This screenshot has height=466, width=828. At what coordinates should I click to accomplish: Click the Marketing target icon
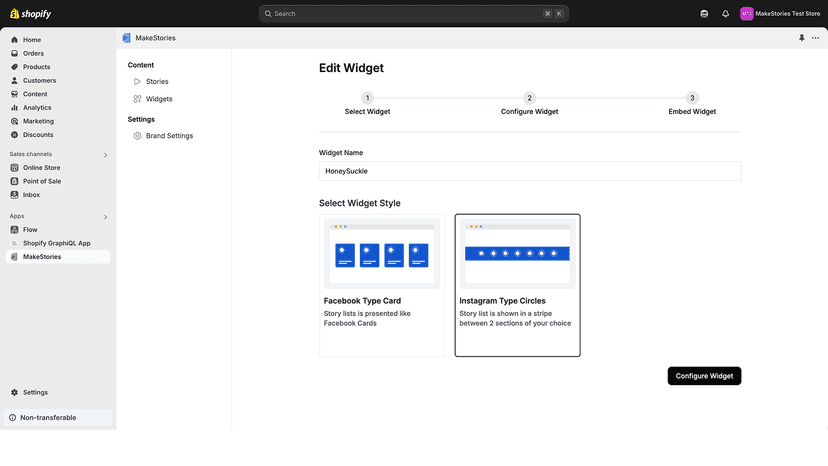click(14, 121)
